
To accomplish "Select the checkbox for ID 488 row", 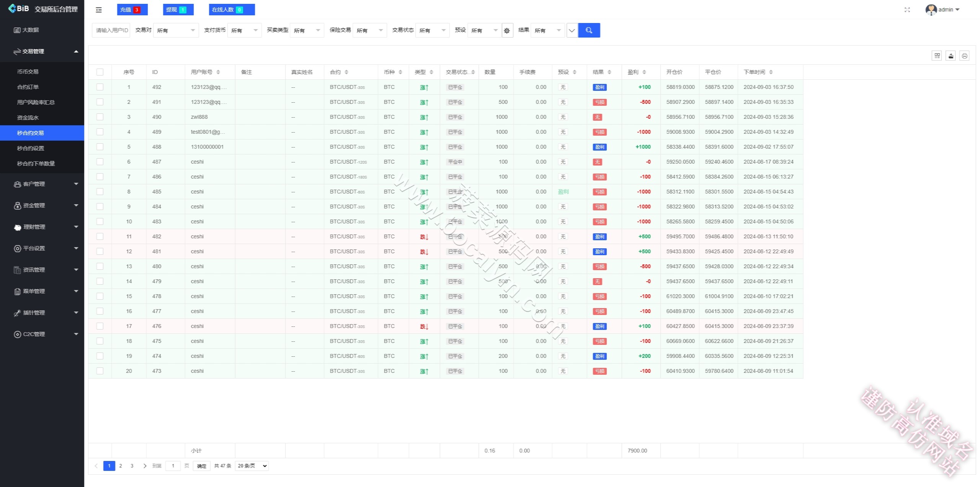I will point(100,147).
